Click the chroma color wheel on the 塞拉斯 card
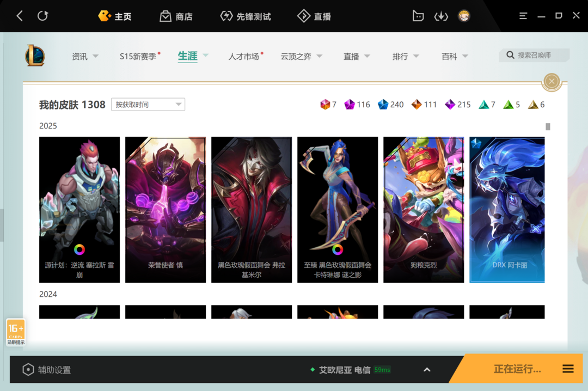 coord(79,249)
